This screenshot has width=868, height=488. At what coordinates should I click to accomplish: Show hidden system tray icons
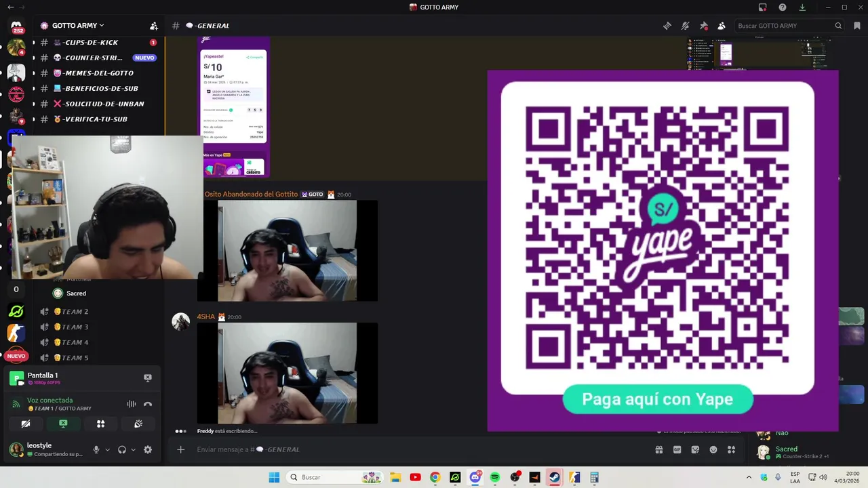(749, 477)
